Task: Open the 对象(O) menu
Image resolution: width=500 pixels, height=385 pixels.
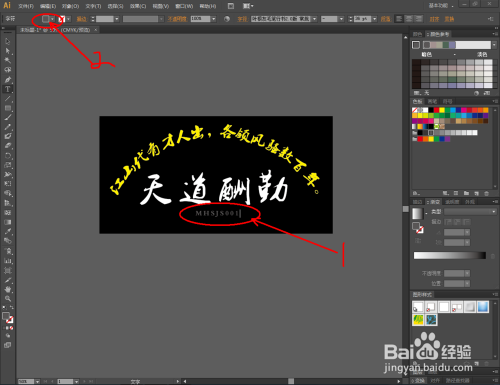Action: point(70,6)
